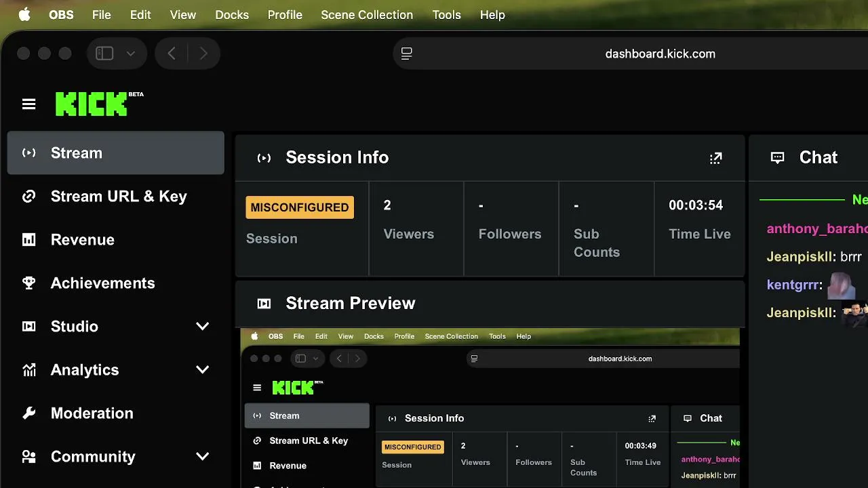Click the dashboard.kick.com address field
868x488 pixels.
click(x=631, y=54)
